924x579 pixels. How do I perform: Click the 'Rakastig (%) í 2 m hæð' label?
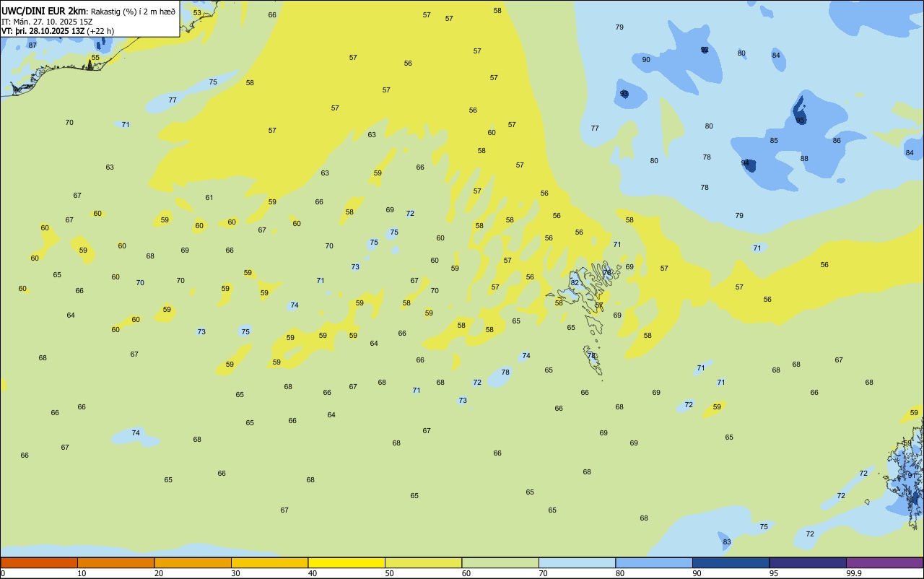(133, 12)
